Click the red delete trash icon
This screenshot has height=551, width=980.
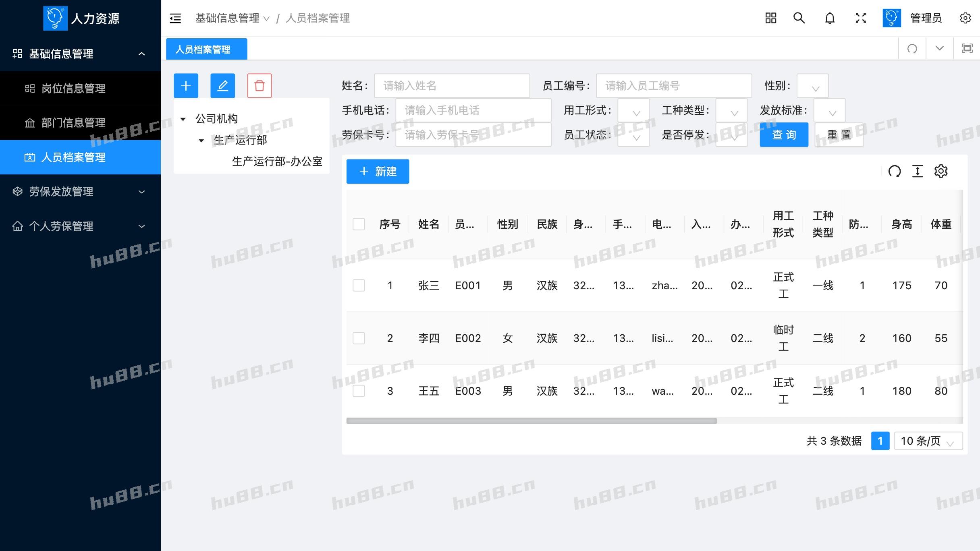[x=259, y=85]
